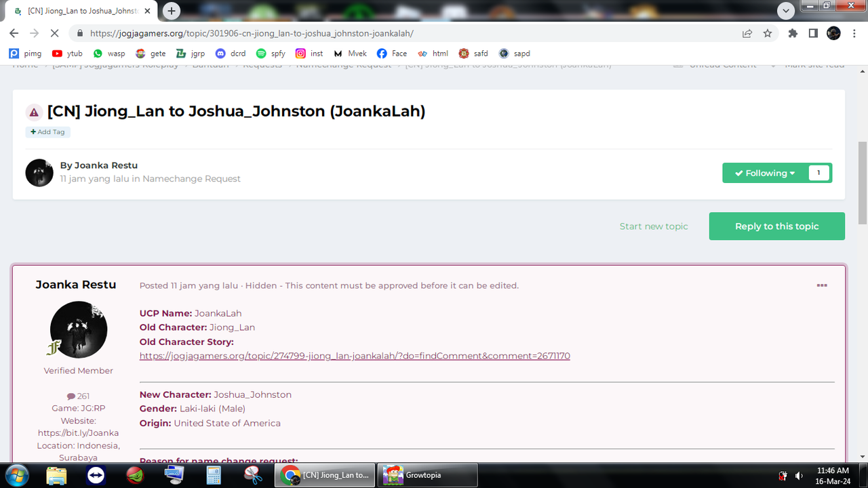Open the pimg bookmark
This screenshot has width=868, height=488.
pos(26,54)
